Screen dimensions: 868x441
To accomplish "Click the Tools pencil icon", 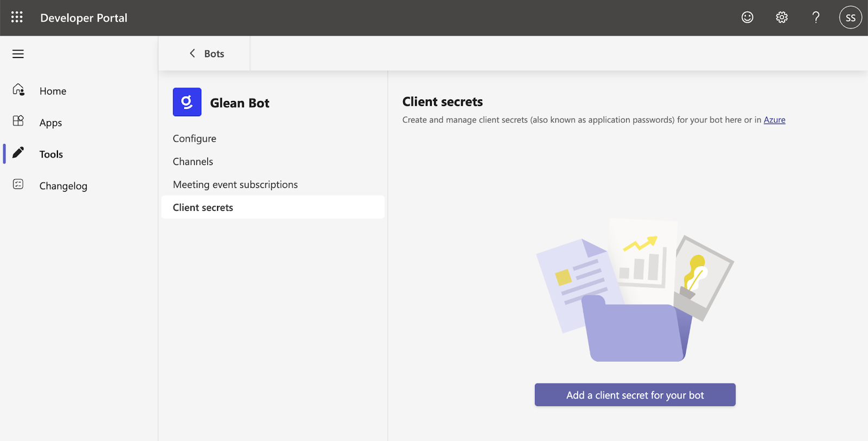I will [x=18, y=153].
